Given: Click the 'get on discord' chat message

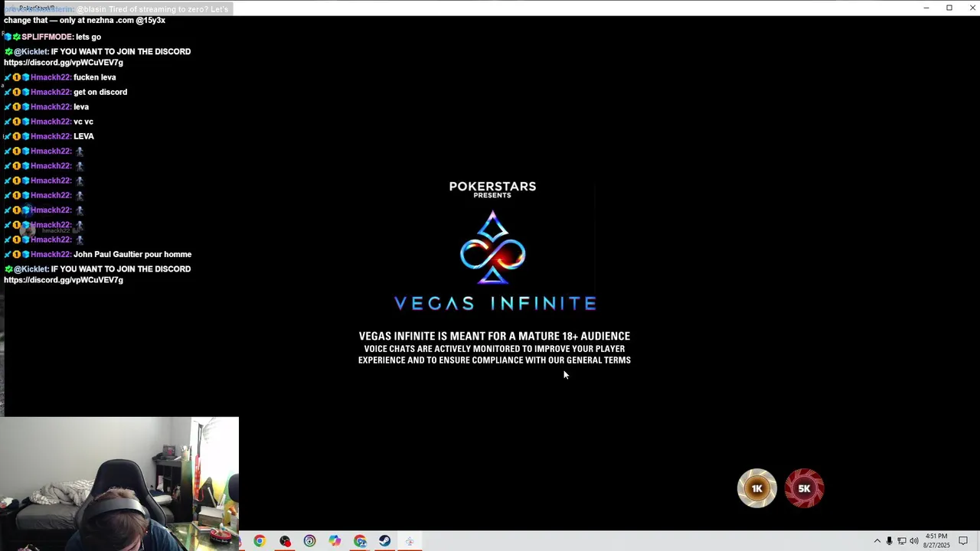Looking at the screenshot, I should coord(100,92).
